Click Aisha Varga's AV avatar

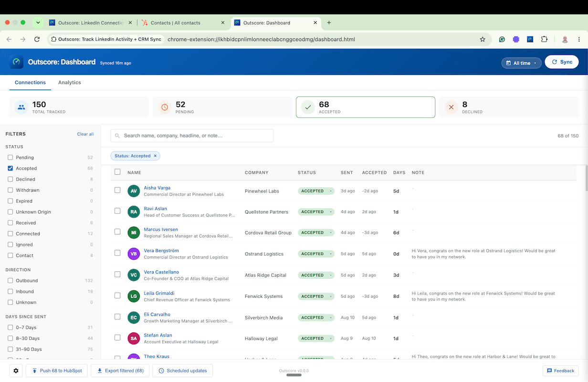134,191
